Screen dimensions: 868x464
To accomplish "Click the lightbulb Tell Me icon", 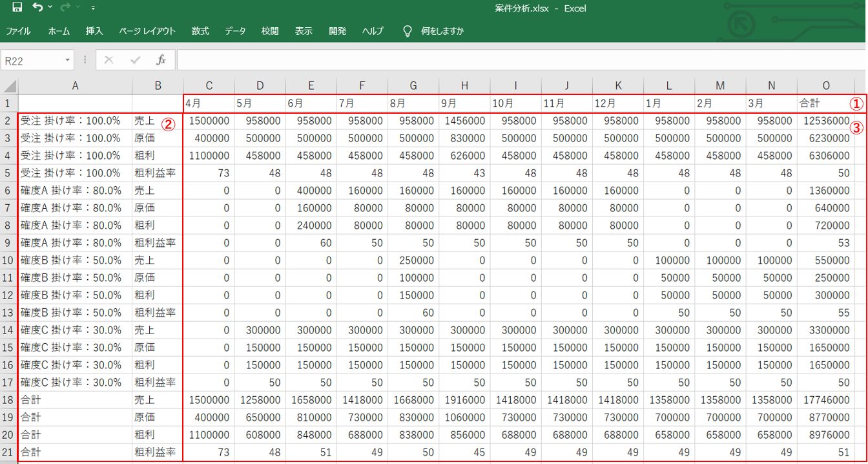I will (x=408, y=31).
